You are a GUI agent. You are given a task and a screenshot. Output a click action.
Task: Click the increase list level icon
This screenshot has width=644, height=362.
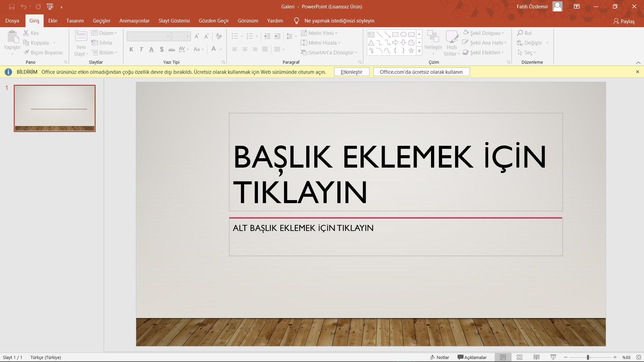(x=277, y=36)
